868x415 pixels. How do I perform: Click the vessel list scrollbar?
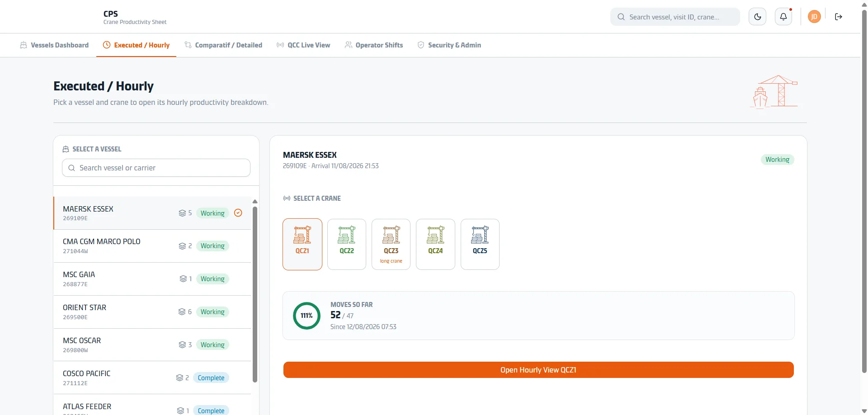pyautogui.click(x=255, y=294)
